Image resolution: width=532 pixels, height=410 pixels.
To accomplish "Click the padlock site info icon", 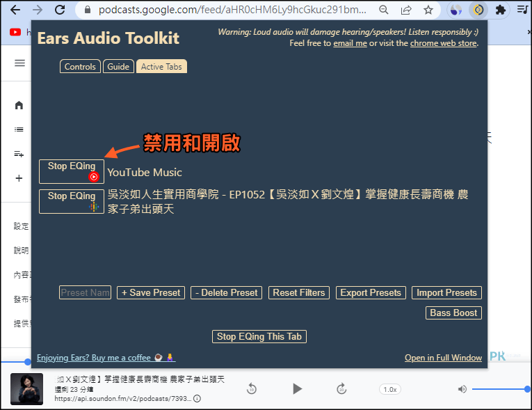I will click(x=88, y=10).
